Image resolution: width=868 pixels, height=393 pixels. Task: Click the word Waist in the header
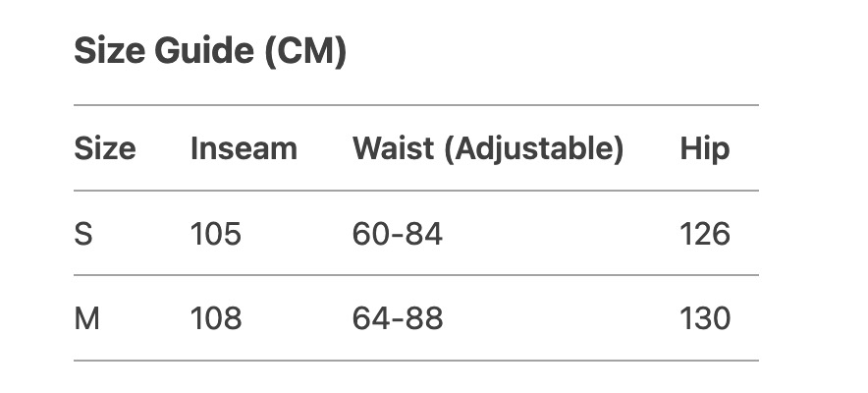coord(393,148)
